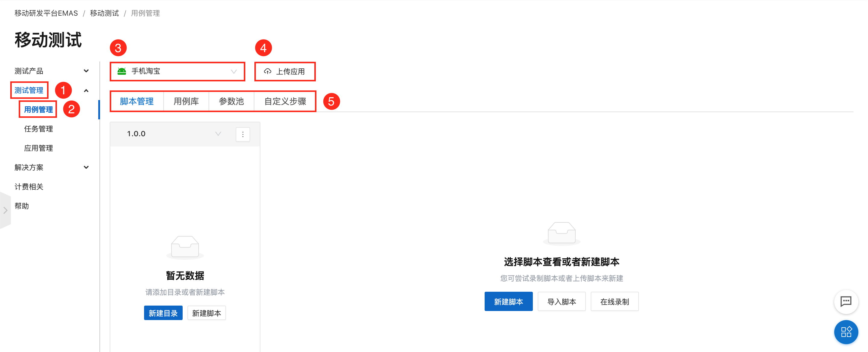The height and width of the screenshot is (352, 868).
Task: Collapse the 测试管理 menu chevron
Action: pyautogui.click(x=86, y=91)
